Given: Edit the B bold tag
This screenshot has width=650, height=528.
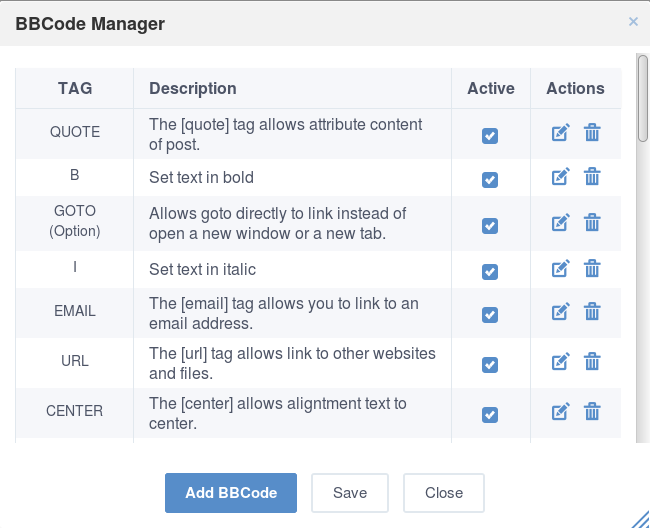Looking at the screenshot, I should [x=560, y=177].
